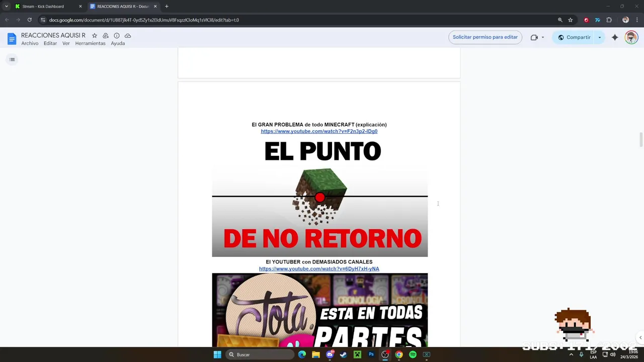Open the Chrome profile avatar
Viewport: 644px width, 362px height.
625,20
